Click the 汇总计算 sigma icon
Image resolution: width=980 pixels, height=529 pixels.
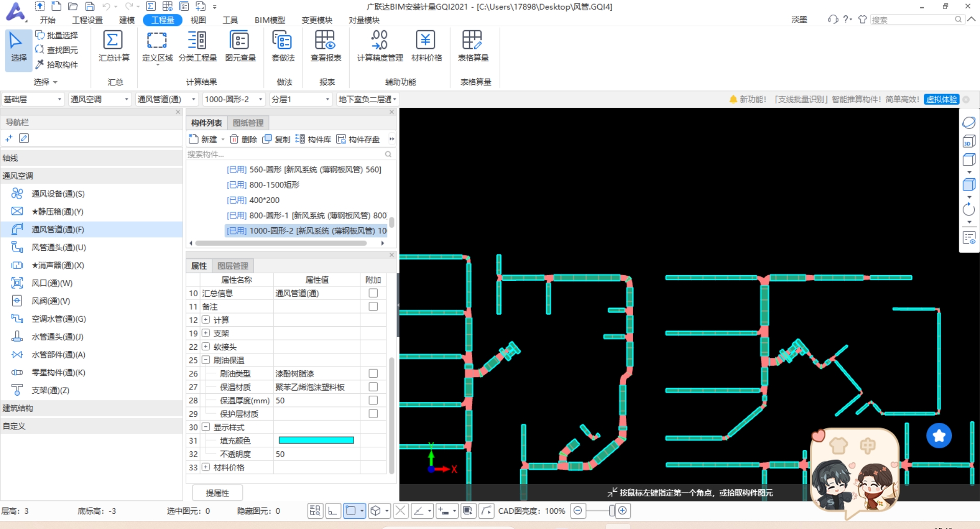click(x=113, y=40)
